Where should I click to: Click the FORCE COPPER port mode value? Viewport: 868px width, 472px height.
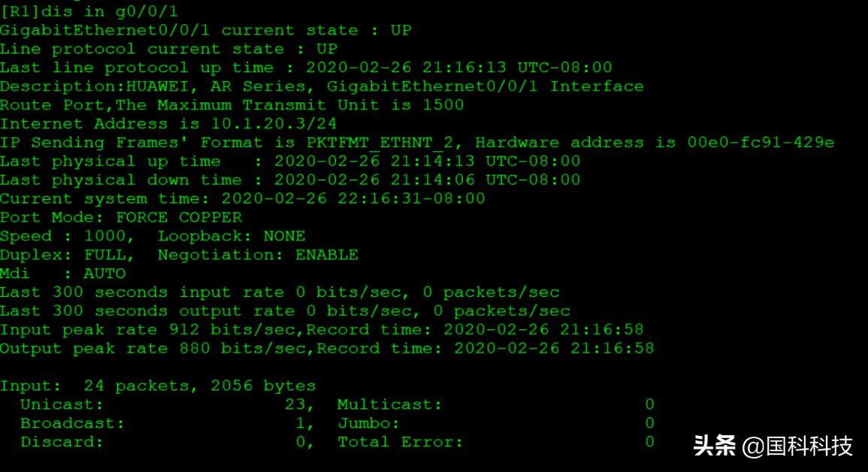pyautogui.click(x=179, y=217)
